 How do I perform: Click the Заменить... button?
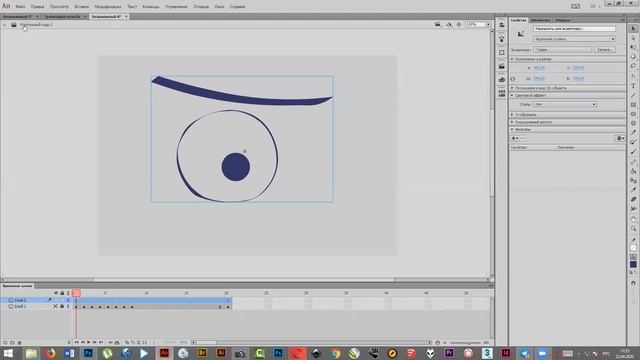coord(605,49)
